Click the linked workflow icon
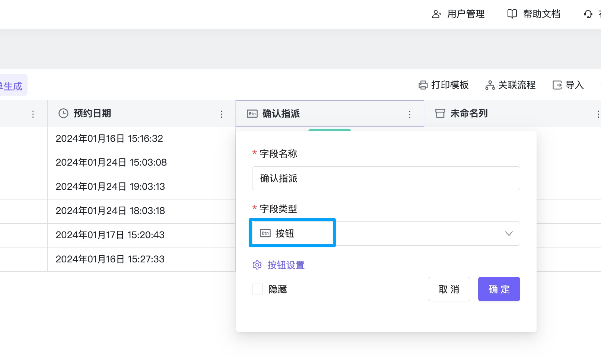Image resolution: width=601 pixels, height=364 pixels. point(490,85)
